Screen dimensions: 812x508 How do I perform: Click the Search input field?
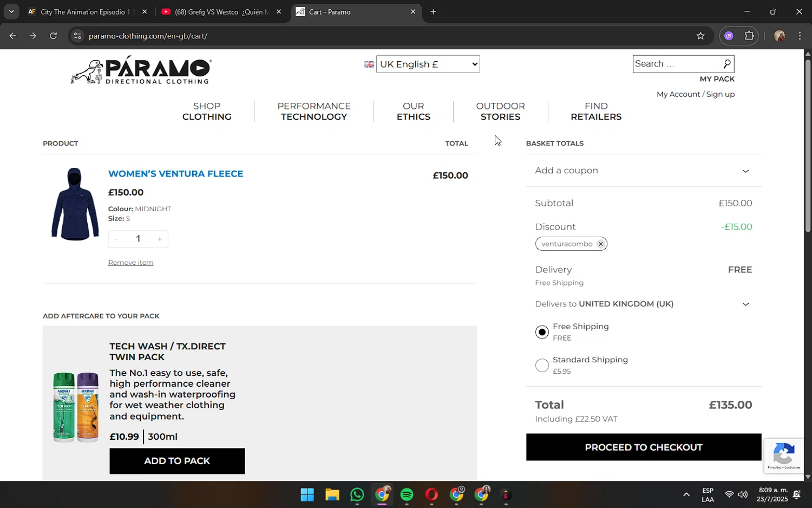click(x=677, y=64)
